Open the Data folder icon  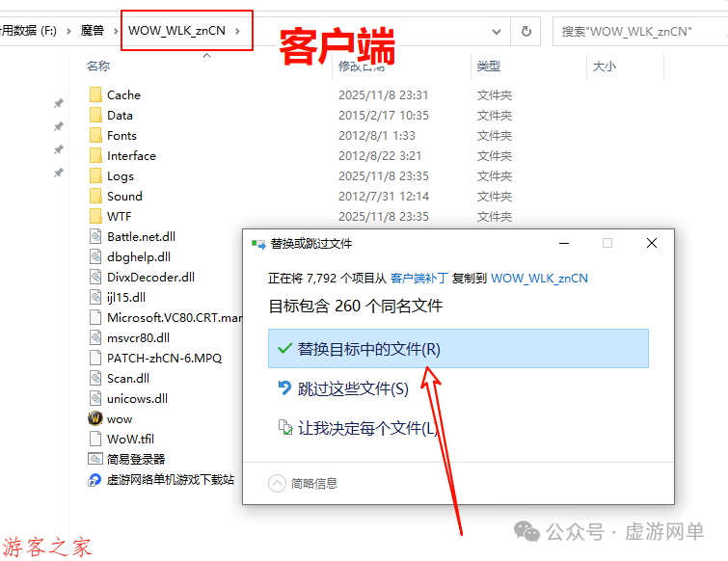[95, 115]
